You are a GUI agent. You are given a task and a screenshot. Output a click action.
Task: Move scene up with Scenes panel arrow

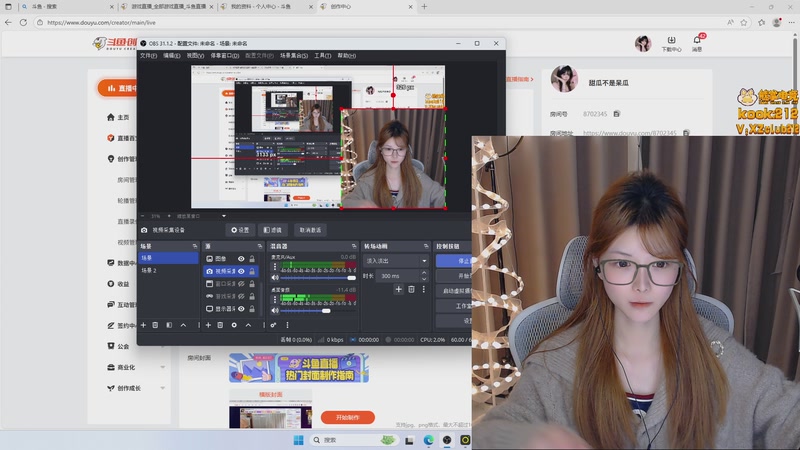(183, 325)
